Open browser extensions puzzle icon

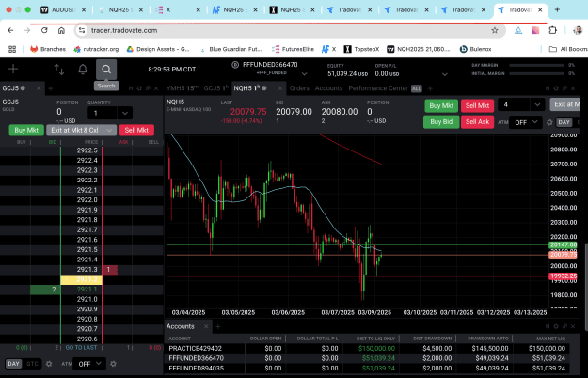553,30
